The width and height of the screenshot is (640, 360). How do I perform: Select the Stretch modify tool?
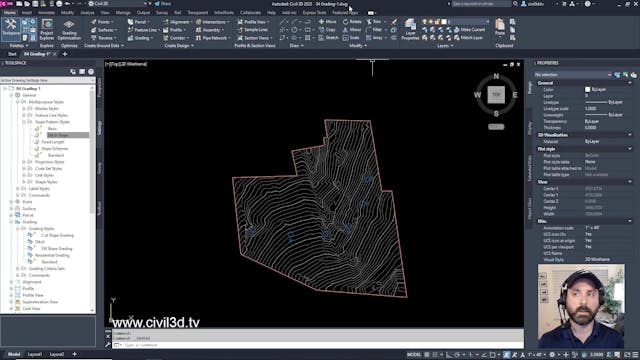tap(329, 38)
